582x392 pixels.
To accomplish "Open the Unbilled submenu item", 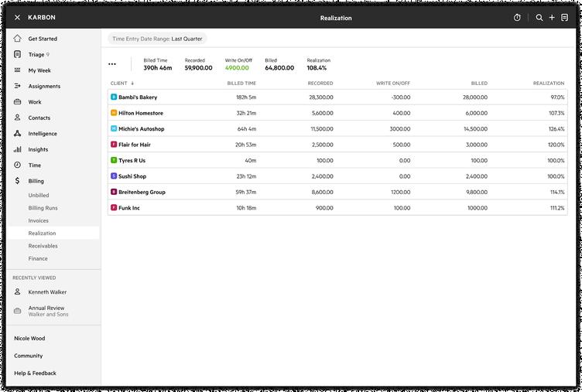I will pos(39,195).
